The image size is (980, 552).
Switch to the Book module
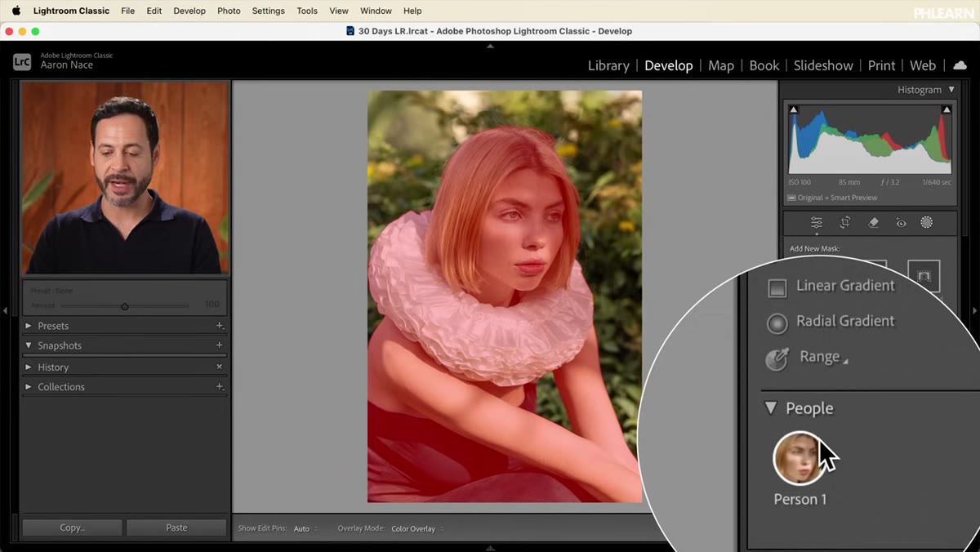click(x=764, y=65)
